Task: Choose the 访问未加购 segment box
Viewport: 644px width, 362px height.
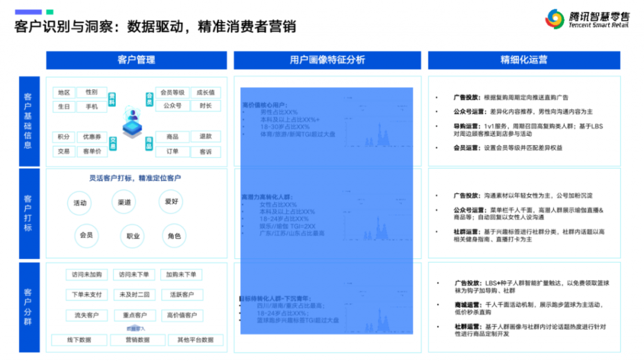Action: 87,275
